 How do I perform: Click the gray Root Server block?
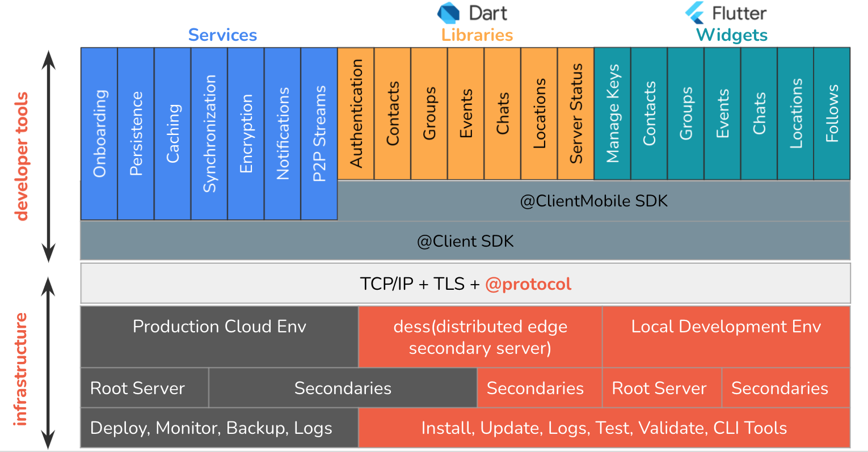pyautogui.click(x=145, y=388)
